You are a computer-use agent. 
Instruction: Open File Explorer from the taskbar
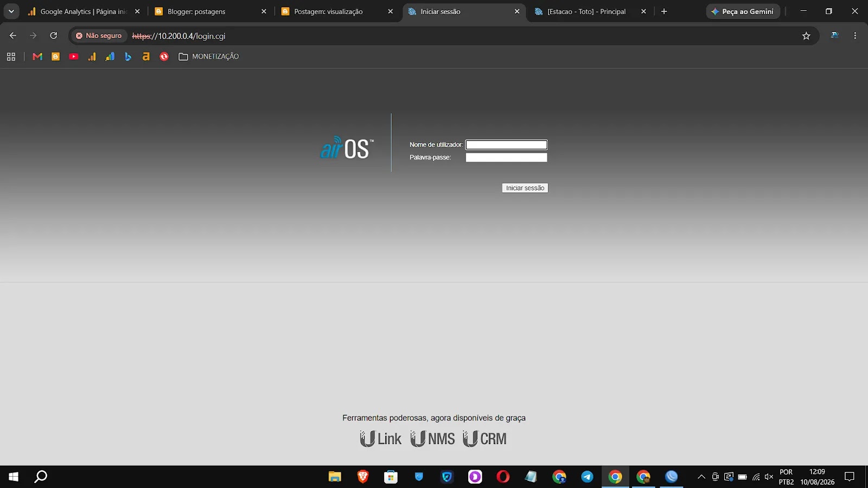pyautogui.click(x=335, y=477)
